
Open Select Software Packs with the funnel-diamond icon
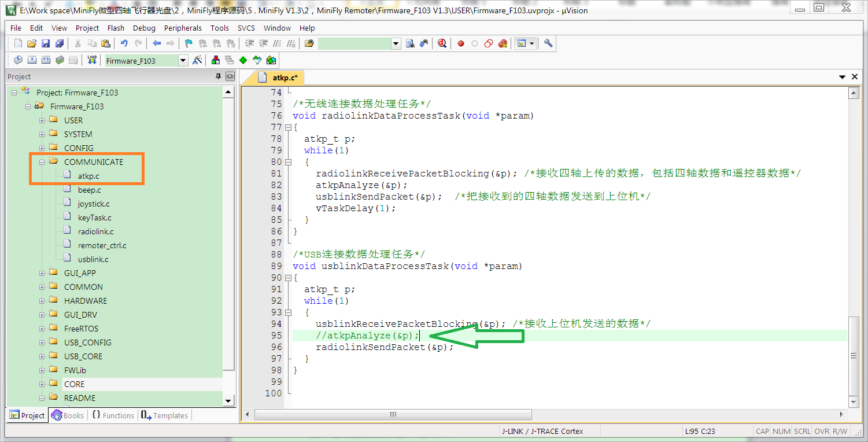(x=257, y=60)
